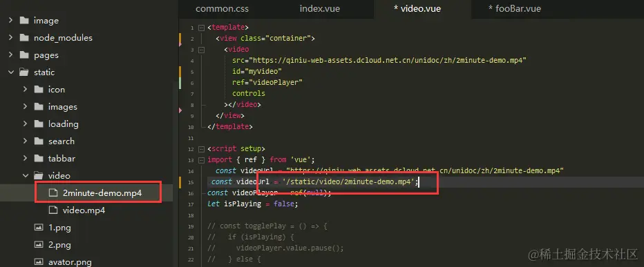644x267 pixels.
Task: Collapse the static folder chevron
Action: pyautogui.click(x=11, y=72)
